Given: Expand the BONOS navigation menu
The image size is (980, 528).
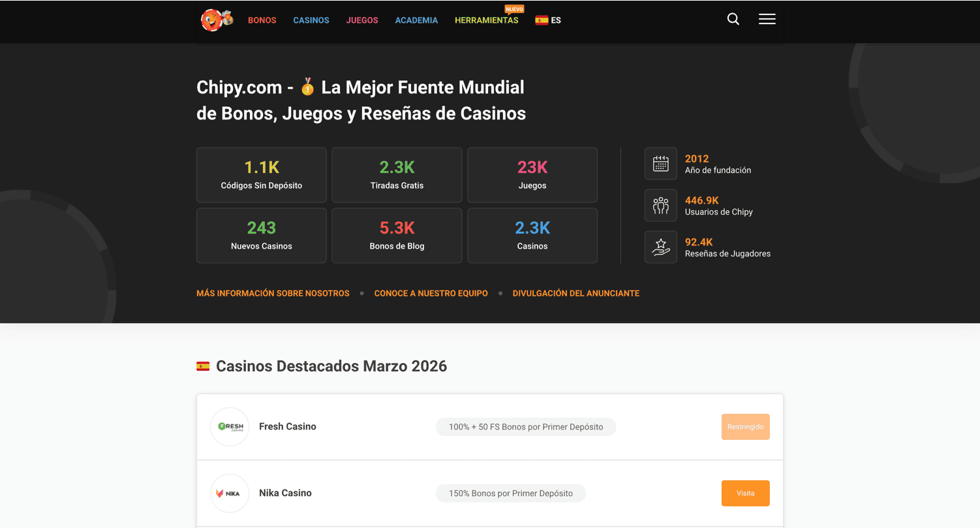Looking at the screenshot, I should click(x=262, y=20).
